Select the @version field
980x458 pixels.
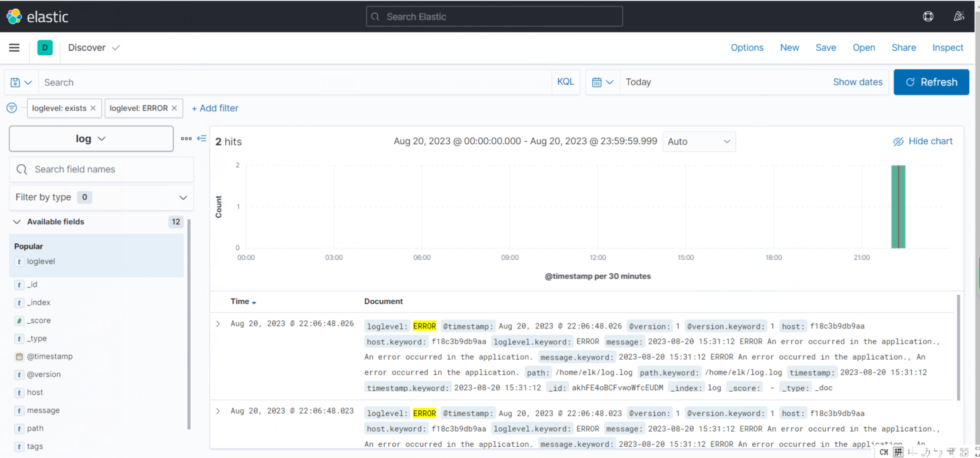44,374
